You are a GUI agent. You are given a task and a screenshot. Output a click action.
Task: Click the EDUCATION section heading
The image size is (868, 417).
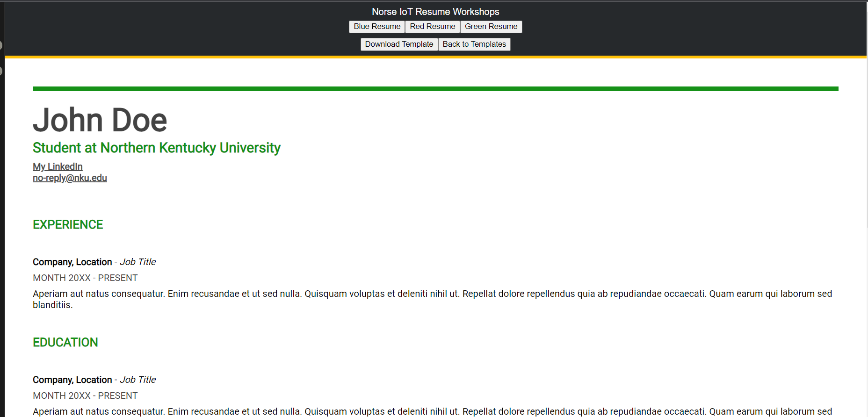[65, 343]
